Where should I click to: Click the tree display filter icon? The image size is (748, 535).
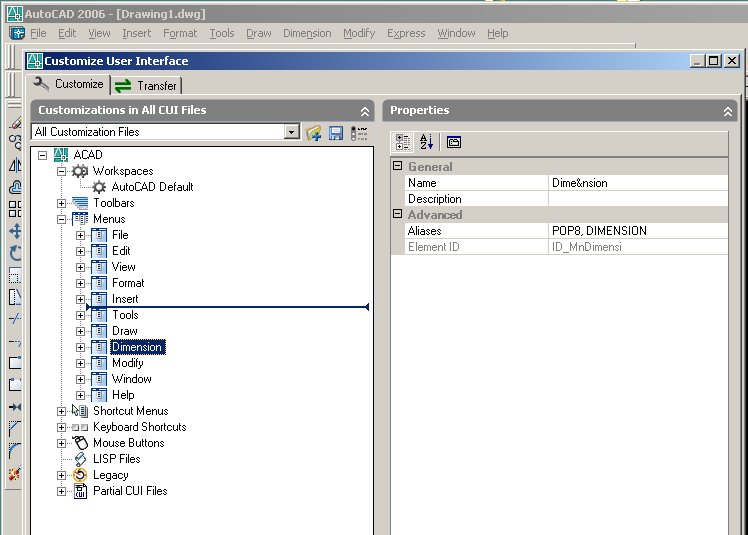(359, 133)
